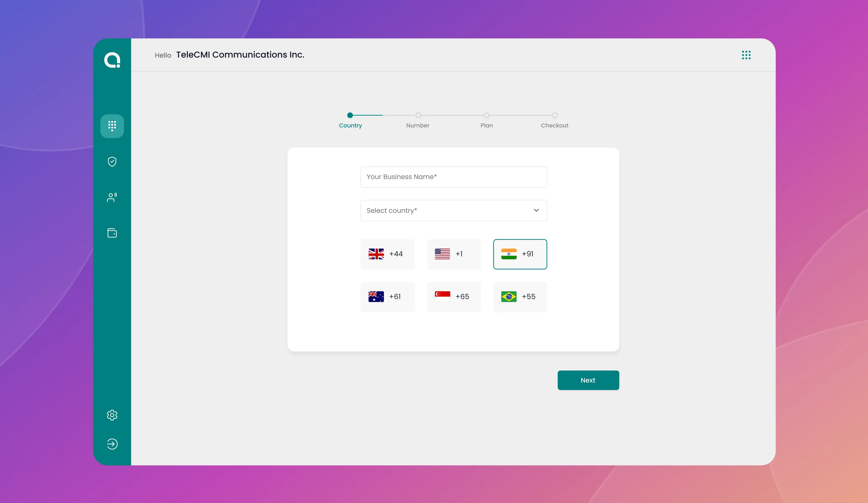Click the Next button
Image resolution: width=868 pixels, height=503 pixels.
(588, 380)
